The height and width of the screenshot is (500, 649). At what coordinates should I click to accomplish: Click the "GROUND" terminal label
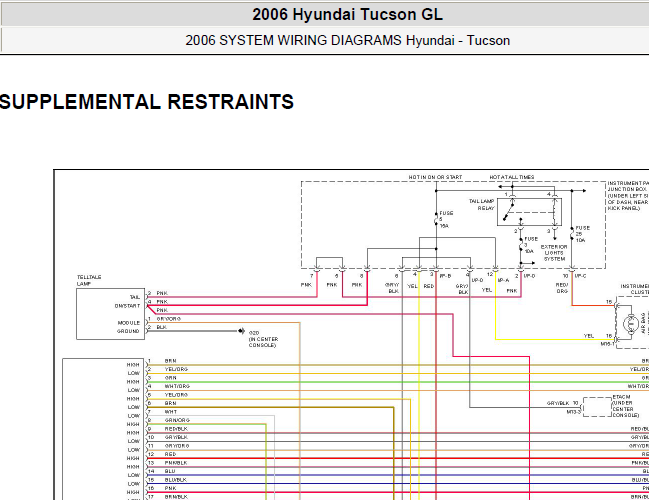click(128, 331)
